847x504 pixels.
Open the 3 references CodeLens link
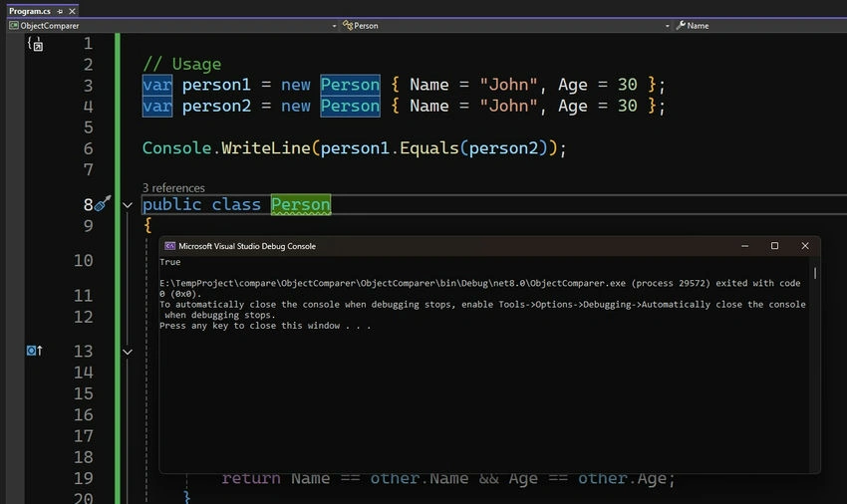click(173, 188)
